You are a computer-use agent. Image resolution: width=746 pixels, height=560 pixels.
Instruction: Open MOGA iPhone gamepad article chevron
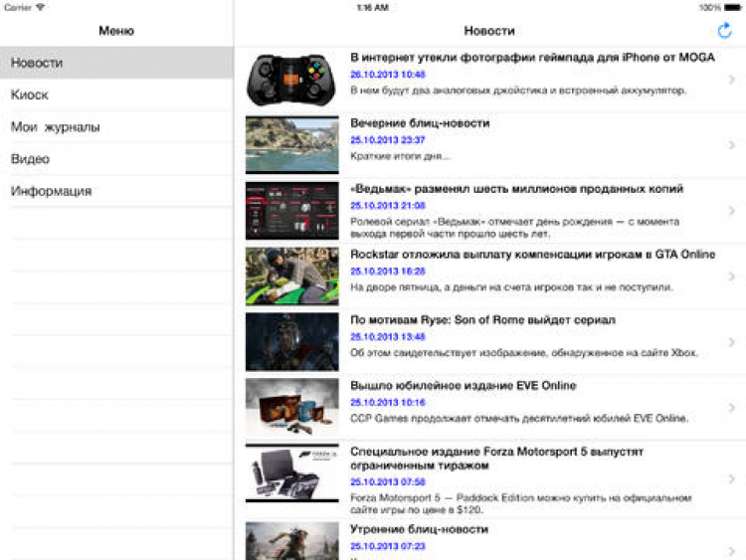pos(732,80)
